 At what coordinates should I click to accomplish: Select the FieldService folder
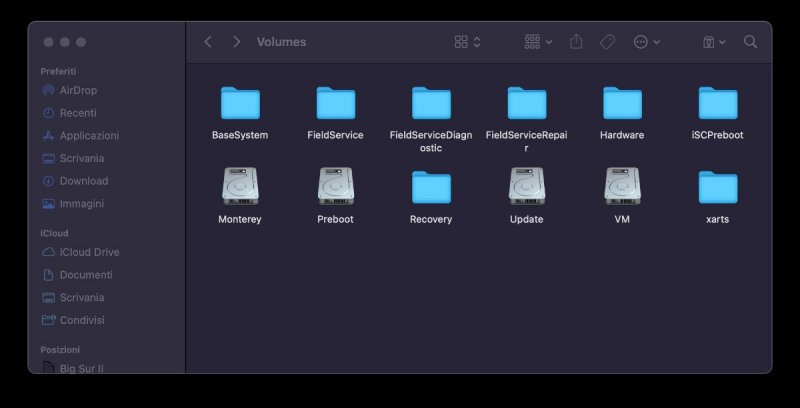tap(336, 104)
